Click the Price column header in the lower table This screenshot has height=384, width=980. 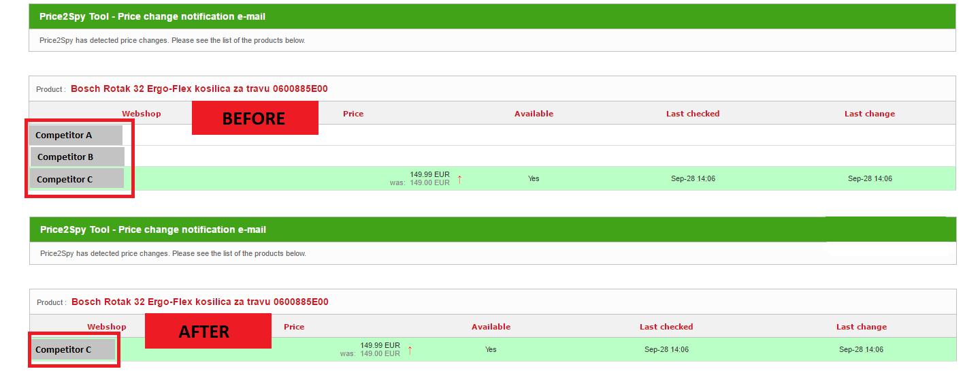click(x=294, y=327)
